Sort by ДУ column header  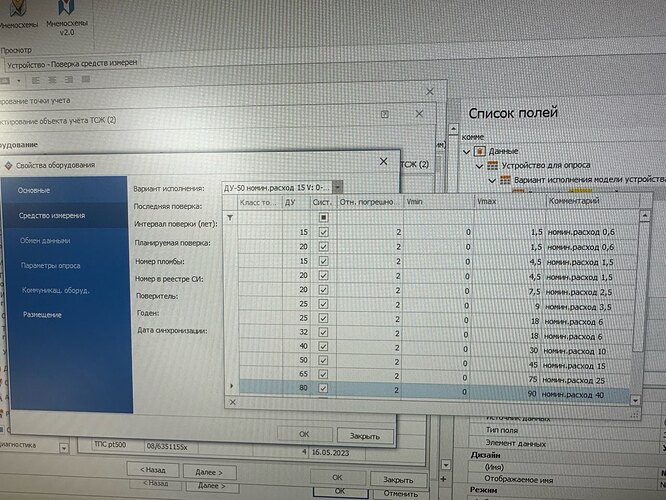pos(296,203)
